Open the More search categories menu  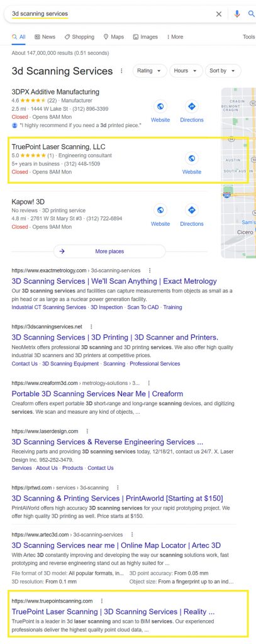pos(175,37)
